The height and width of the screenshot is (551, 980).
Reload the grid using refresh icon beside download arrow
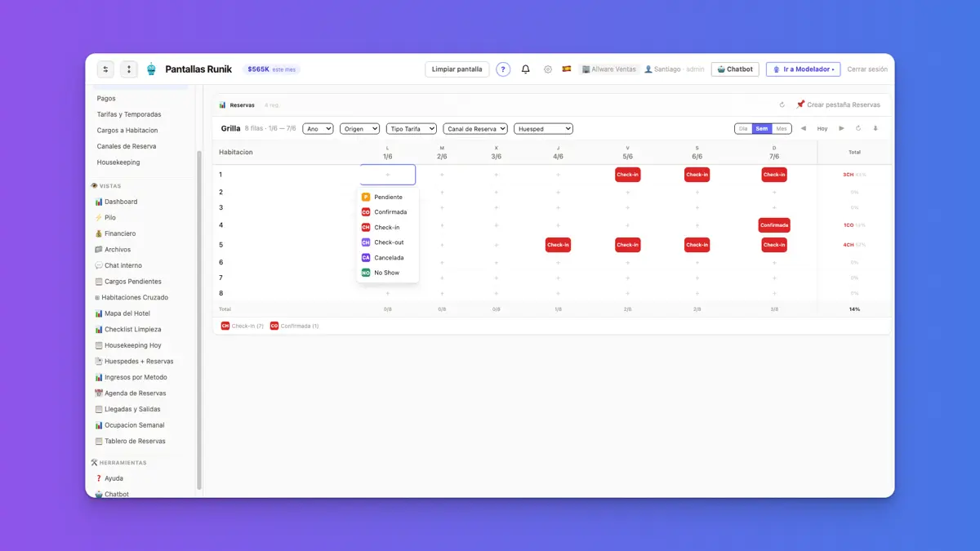[858, 128]
